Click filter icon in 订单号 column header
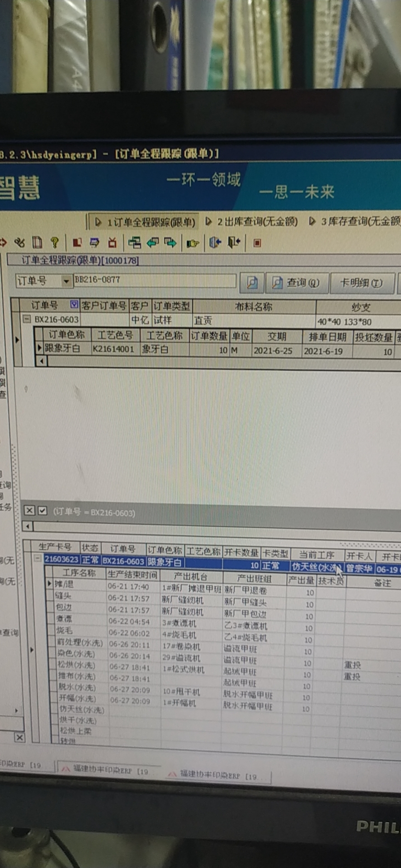 (x=74, y=304)
